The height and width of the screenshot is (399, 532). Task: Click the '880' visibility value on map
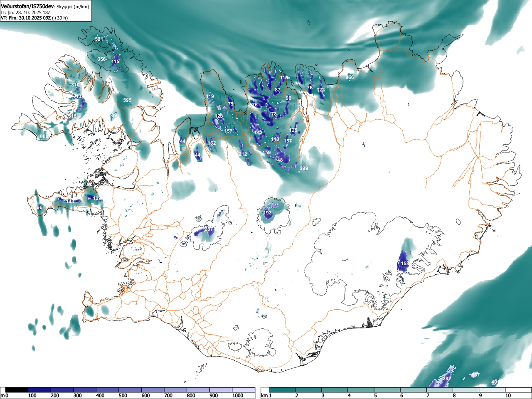44,136
